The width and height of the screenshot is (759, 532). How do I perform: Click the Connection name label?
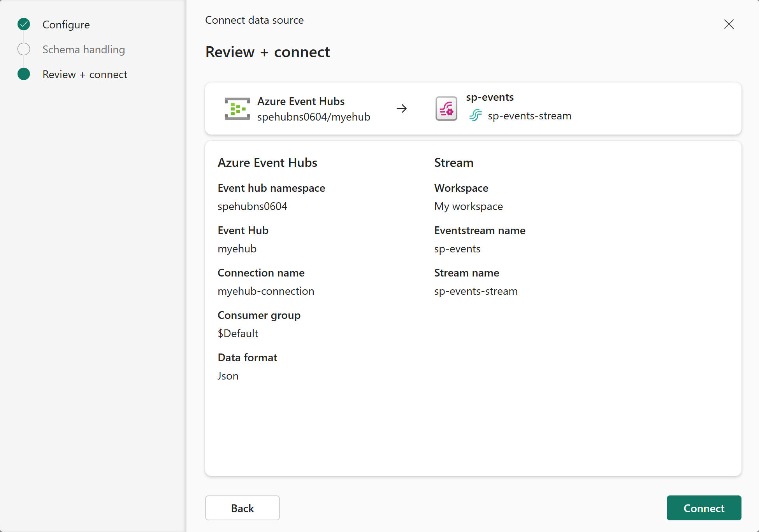point(261,273)
